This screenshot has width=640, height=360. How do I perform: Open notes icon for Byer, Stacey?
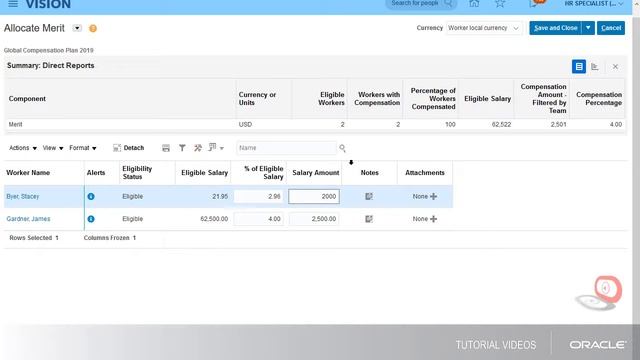369,196
